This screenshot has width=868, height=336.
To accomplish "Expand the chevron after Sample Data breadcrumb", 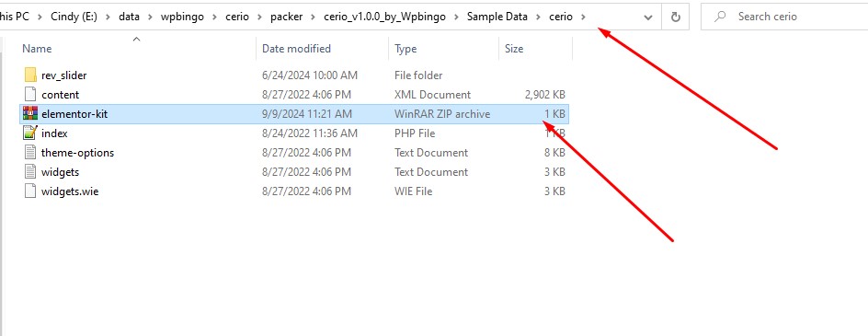I will pos(538,17).
